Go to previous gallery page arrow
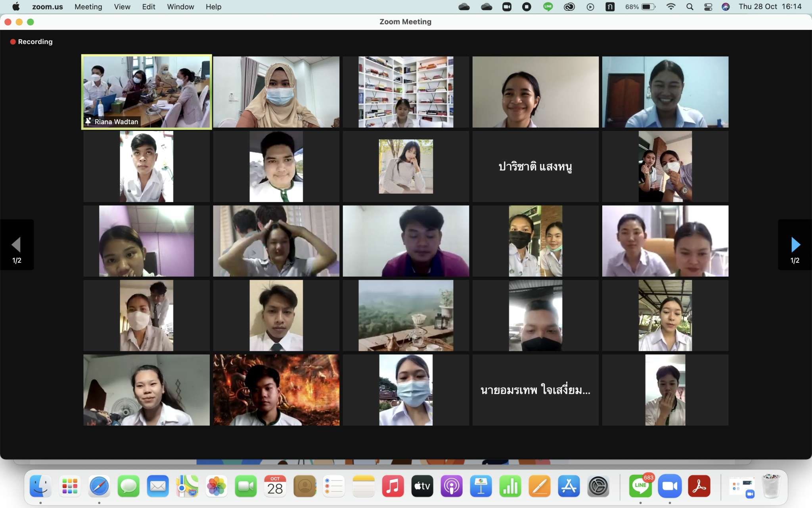This screenshot has width=812, height=508. tap(16, 245)
